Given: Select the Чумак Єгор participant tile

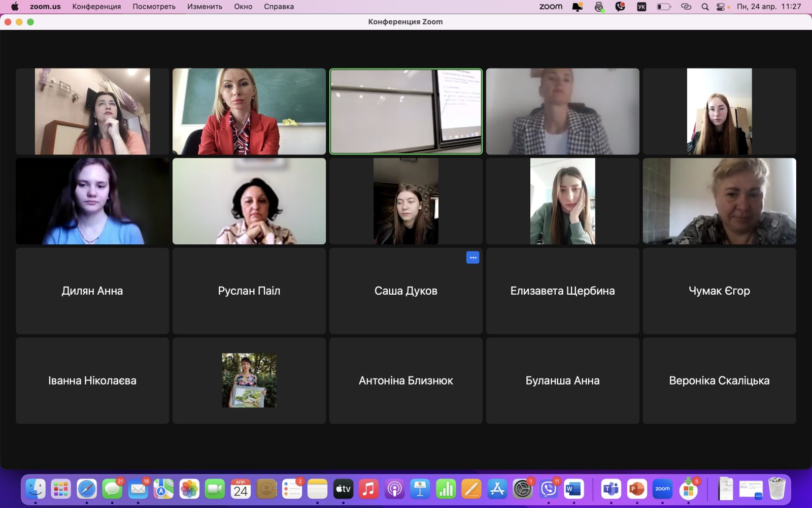Looking at the screenshot, I should [x=720, y=291].
